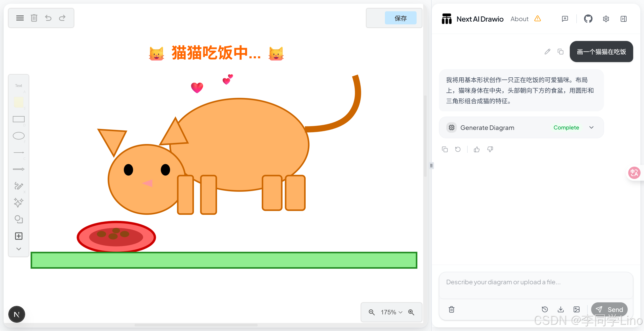The width and height of the screenshot is (644, 331).
Task: Click the delete trash icon in the top toolbar
Action: point(34,18)
